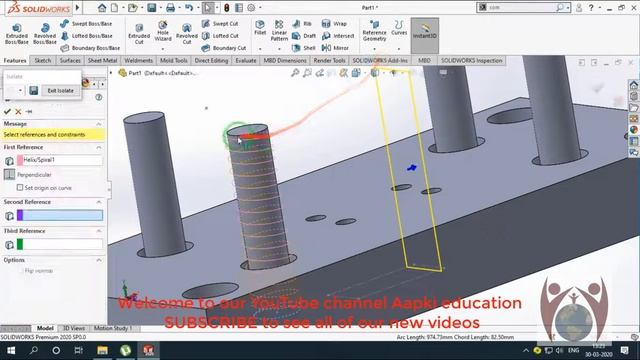This screenshot has height=360, width=640.
Task: Open the Hole Wizard
Action: point(163,31)
